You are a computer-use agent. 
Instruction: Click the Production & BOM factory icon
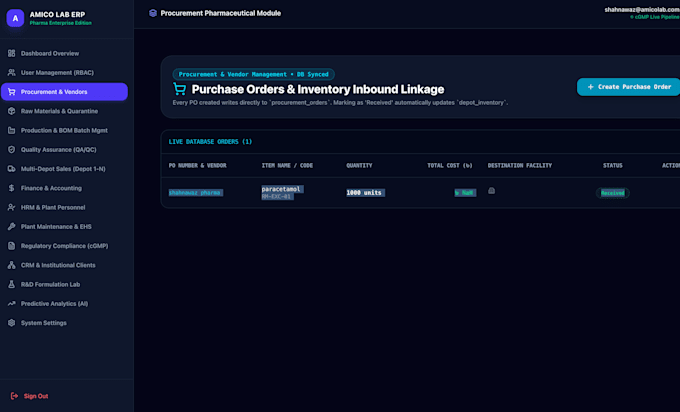pos(12,130)
